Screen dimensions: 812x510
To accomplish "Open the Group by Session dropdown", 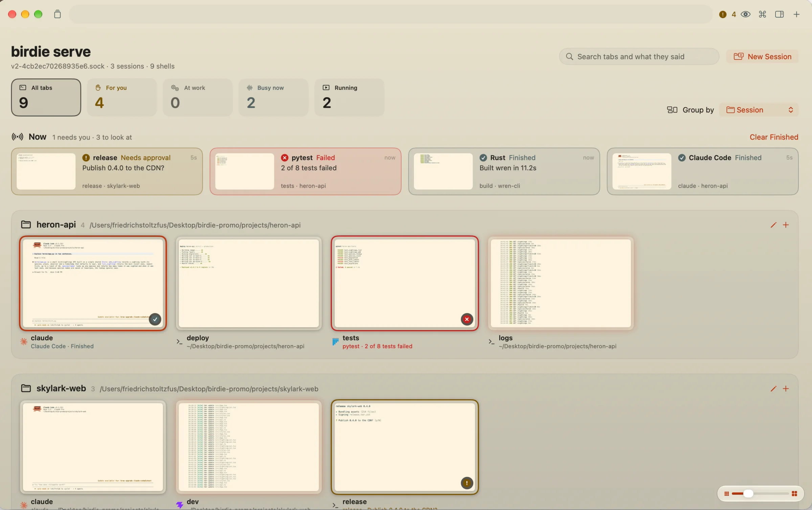I will [x=759, y=110].
